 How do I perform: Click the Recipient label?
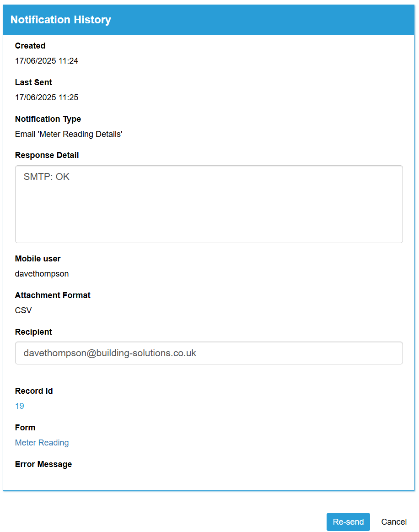[x=33, y=332]
